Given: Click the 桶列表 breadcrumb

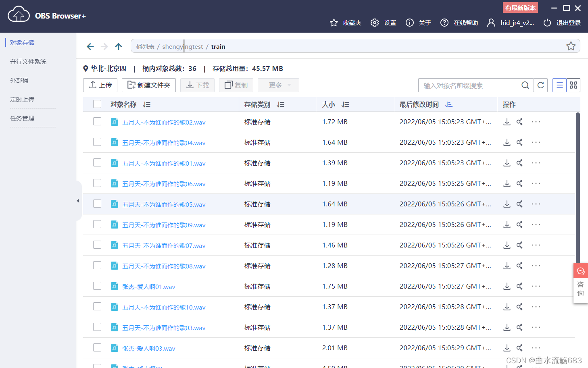Looking at the screenshot, I should [145, 47].
